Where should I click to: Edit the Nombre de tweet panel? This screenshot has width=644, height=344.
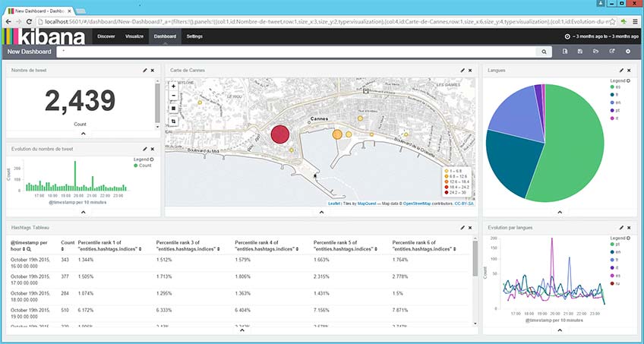click(144, 71)
